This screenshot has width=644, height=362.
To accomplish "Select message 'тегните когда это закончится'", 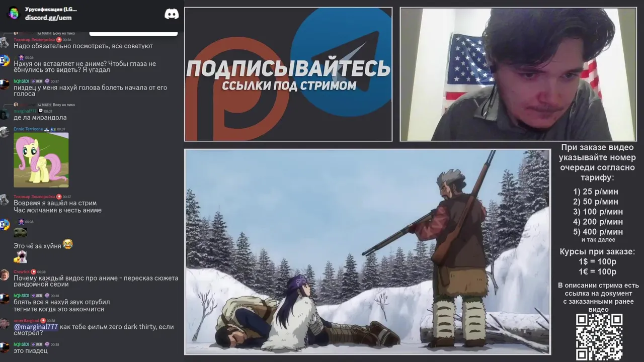I will (x=59, y=309).
